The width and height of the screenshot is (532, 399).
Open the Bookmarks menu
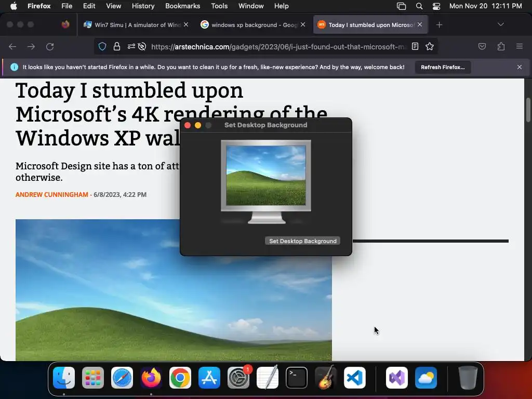(x=182, y=6)
